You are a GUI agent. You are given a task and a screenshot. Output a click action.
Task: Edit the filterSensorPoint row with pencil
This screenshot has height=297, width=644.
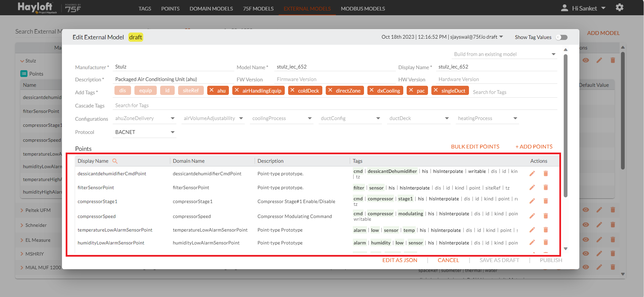click(x=532, y=187)
